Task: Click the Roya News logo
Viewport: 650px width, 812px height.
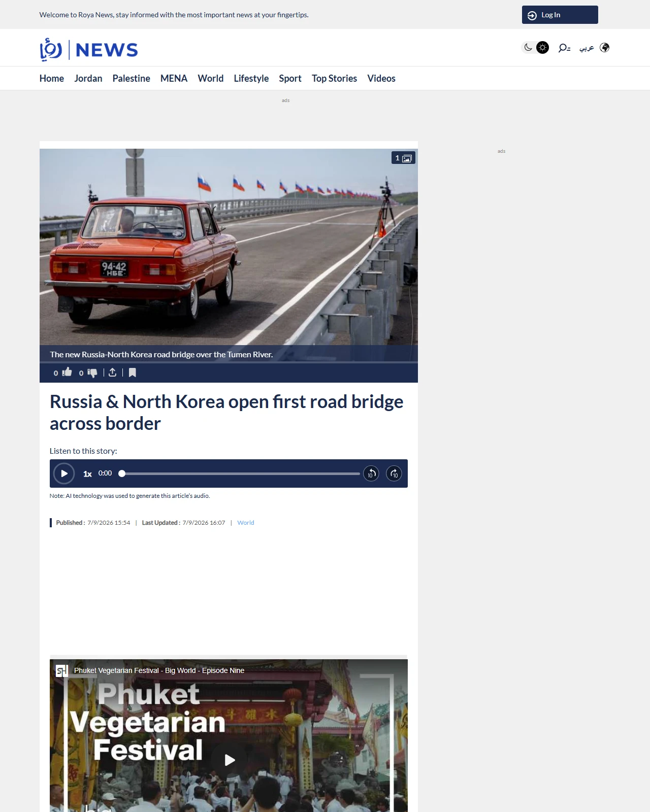Action: (89, 49)
